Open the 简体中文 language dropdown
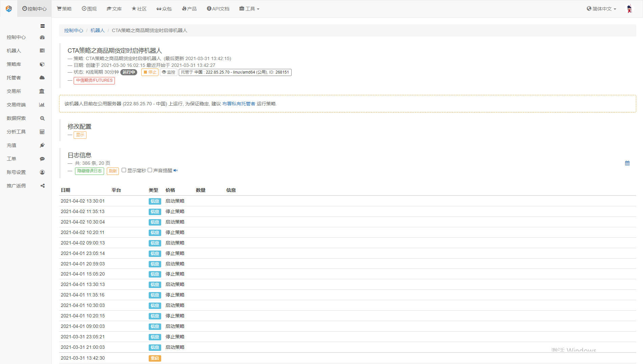643x364 pixels. tap(601, 9)
